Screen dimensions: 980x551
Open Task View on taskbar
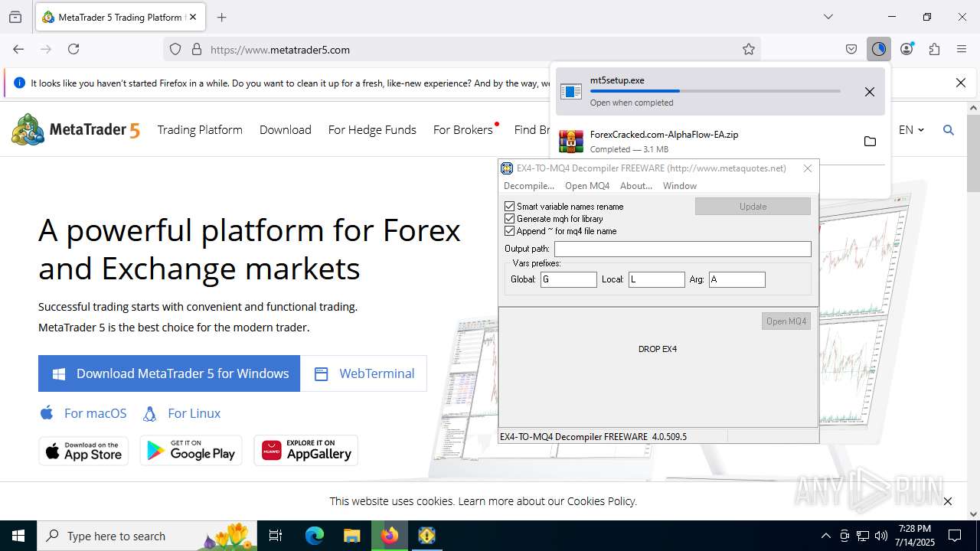pos(276,536)
